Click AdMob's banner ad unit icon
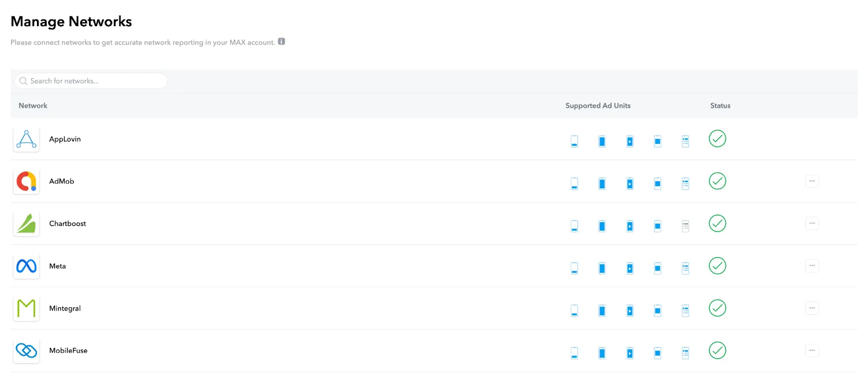 (x=574, y=183)
